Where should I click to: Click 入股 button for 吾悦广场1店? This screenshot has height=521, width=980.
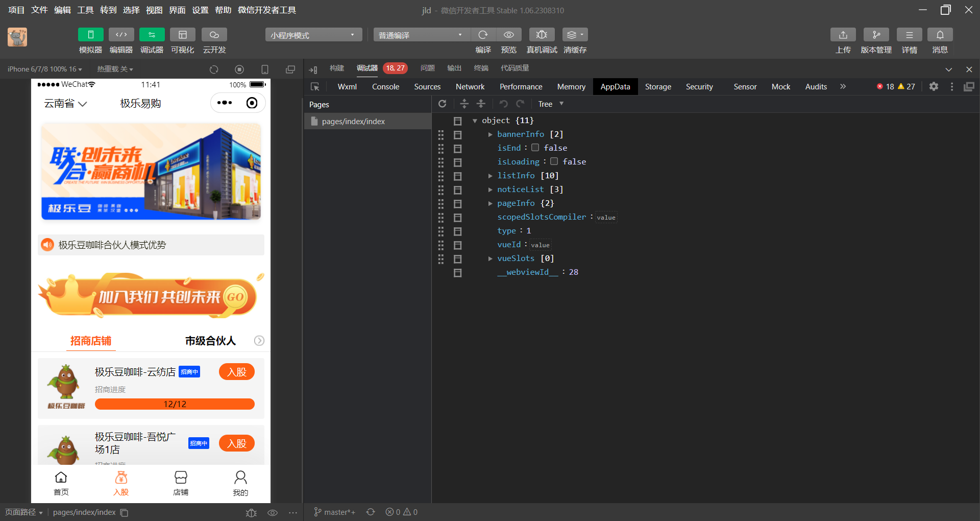coord(237,443)
